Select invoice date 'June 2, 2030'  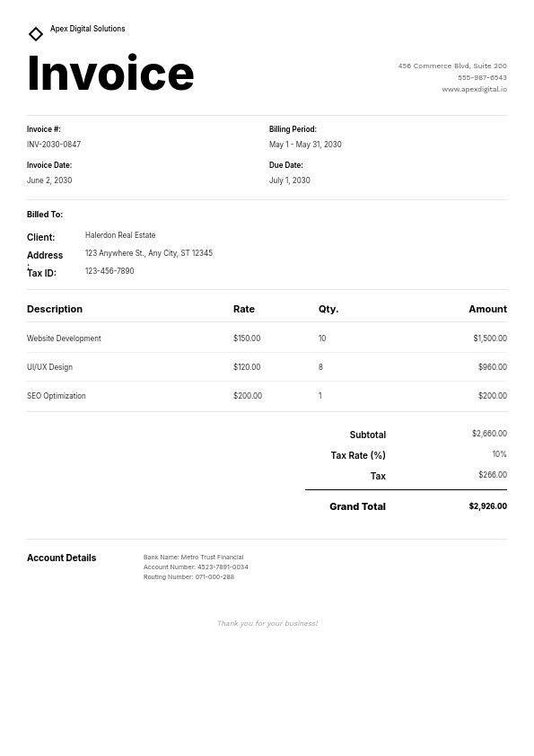pos(49,180)
